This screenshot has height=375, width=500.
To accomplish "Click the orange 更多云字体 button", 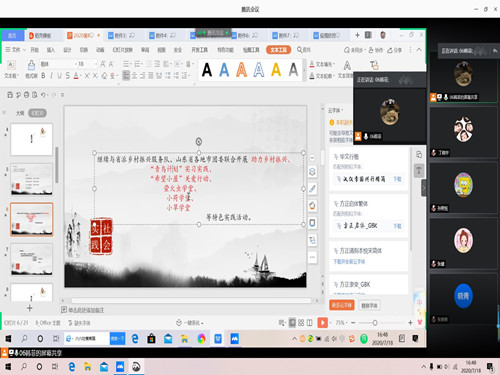I will pos(342,305).
